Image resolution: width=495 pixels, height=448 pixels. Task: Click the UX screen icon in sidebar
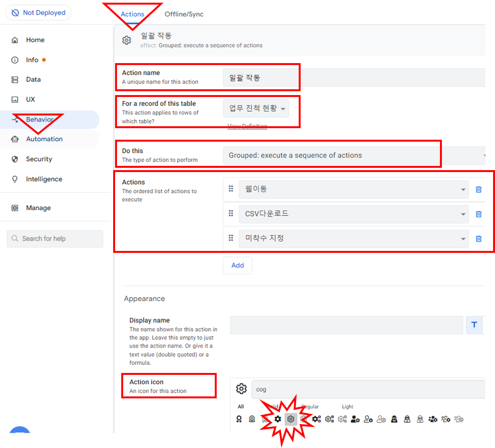pos(15,100)
